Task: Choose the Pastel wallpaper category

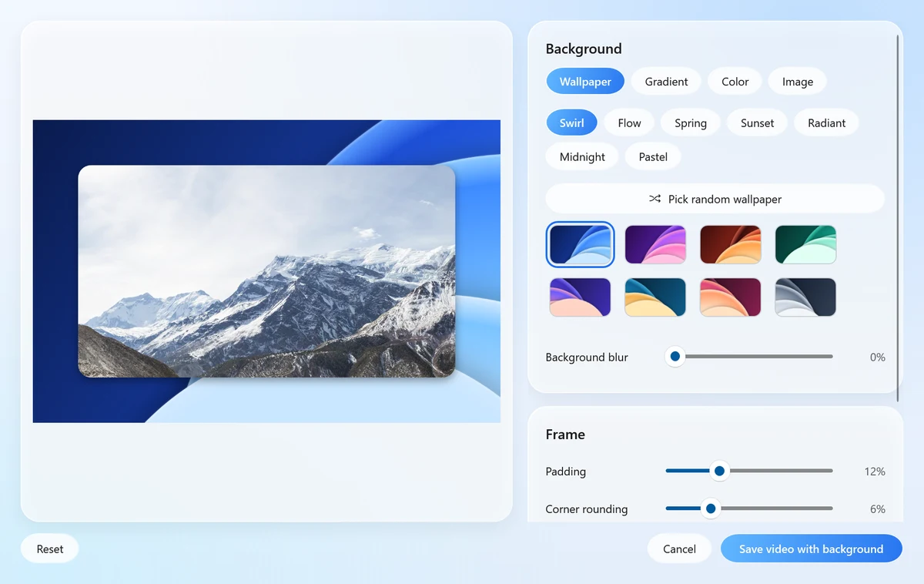Action: pyautogui.click(x=652, y=156)
